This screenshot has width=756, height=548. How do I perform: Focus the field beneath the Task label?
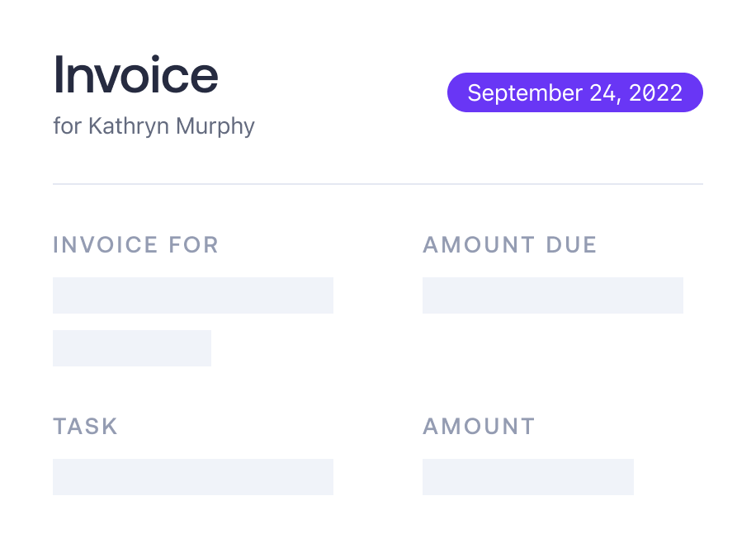coord(192,477)
